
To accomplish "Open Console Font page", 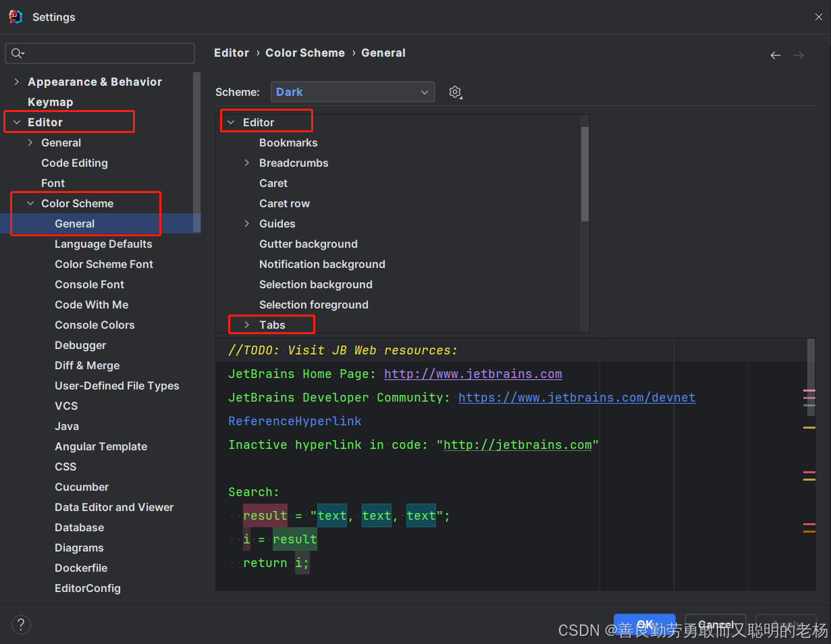I will [89, 284].
